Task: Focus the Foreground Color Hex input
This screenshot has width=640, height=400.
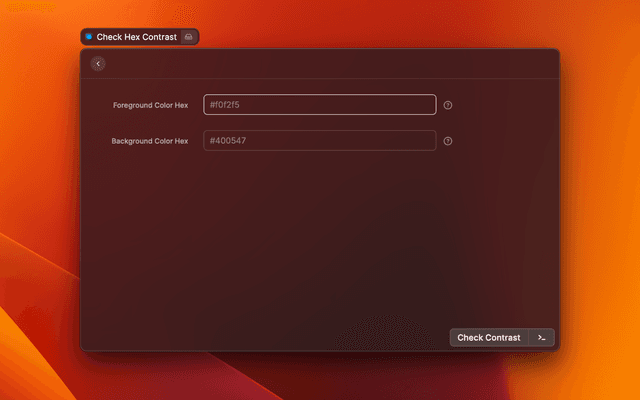Action: tap(320, 105)
